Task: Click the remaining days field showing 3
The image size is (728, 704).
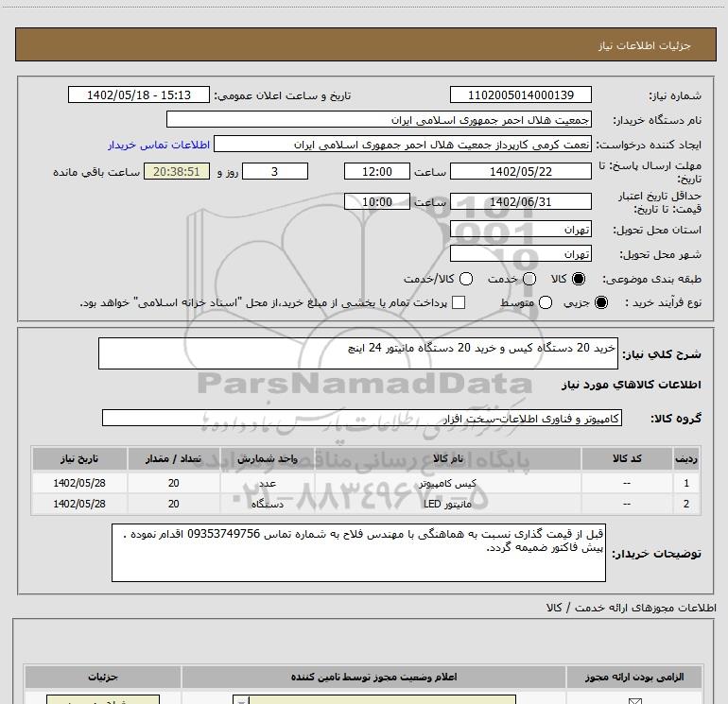Action: 275,171
